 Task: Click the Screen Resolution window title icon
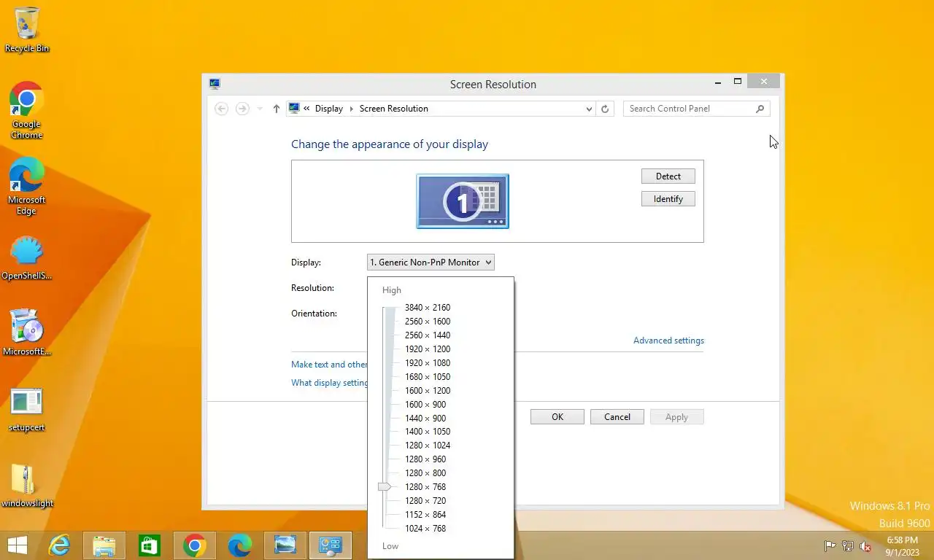pos(215,84)
